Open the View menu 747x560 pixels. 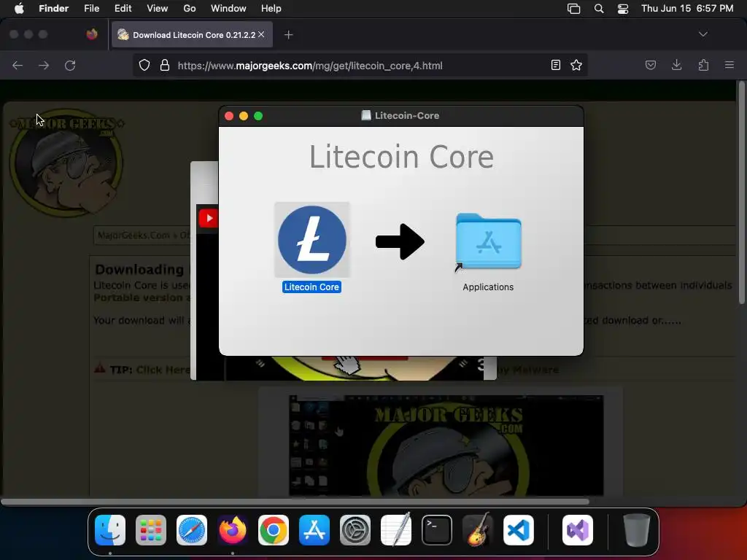(158, 9)
